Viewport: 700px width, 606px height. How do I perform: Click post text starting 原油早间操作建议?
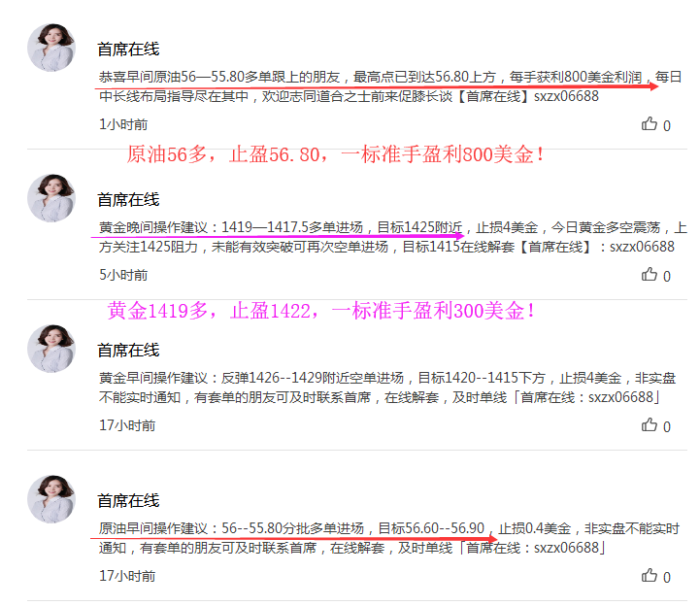click(389, 538)
